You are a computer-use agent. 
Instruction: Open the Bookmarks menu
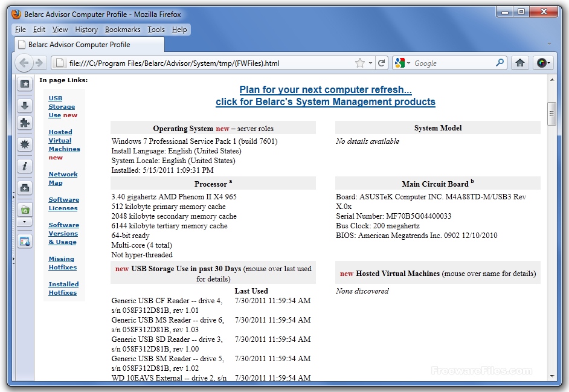(x=123, y=30)
